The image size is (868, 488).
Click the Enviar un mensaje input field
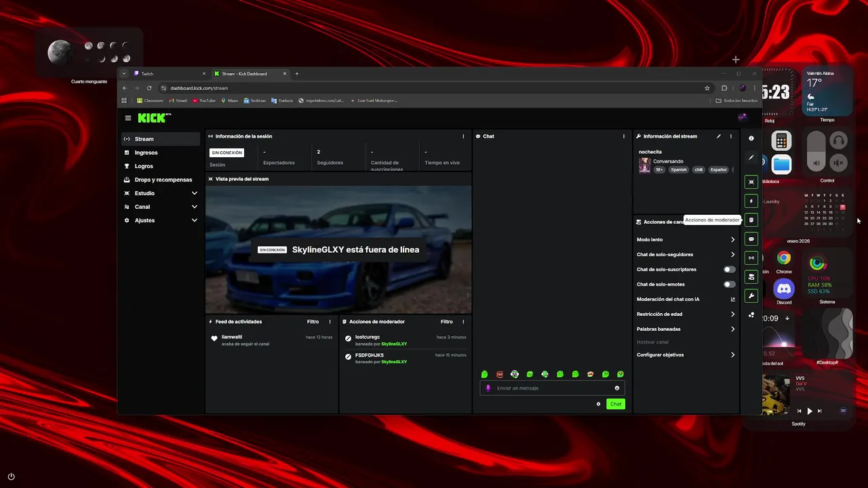pos(552,388)
